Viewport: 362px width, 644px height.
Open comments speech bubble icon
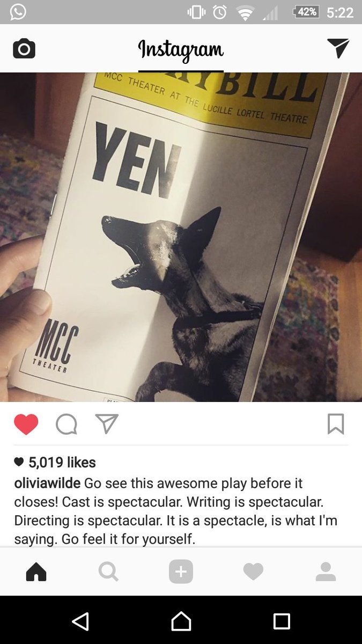pos(67,424)
